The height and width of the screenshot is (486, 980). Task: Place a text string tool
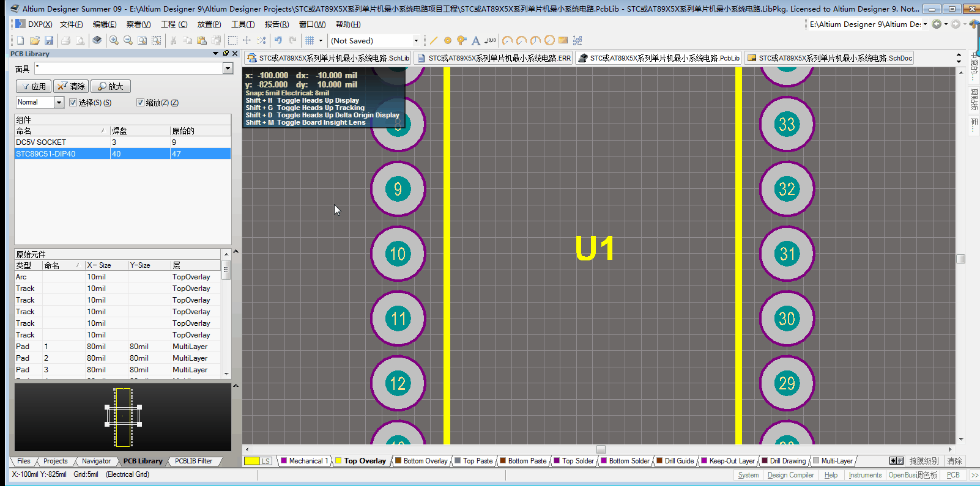point(476,40)
